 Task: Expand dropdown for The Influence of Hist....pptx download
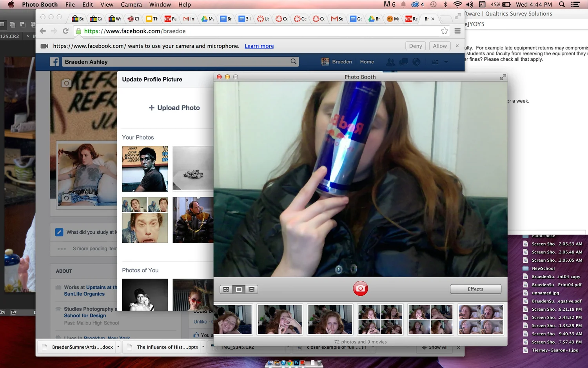pyautogui.click(x=203, y=347)
